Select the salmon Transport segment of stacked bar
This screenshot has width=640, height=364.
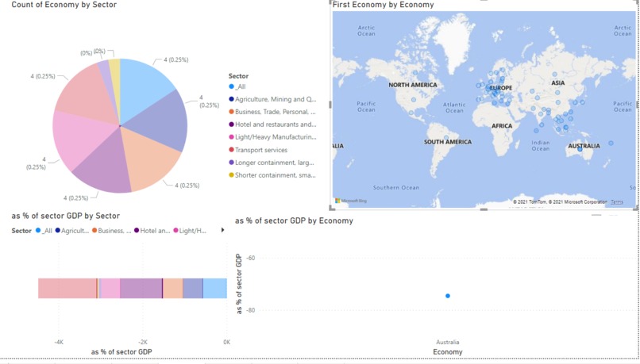pyautogui.click(x=67, y=288)
